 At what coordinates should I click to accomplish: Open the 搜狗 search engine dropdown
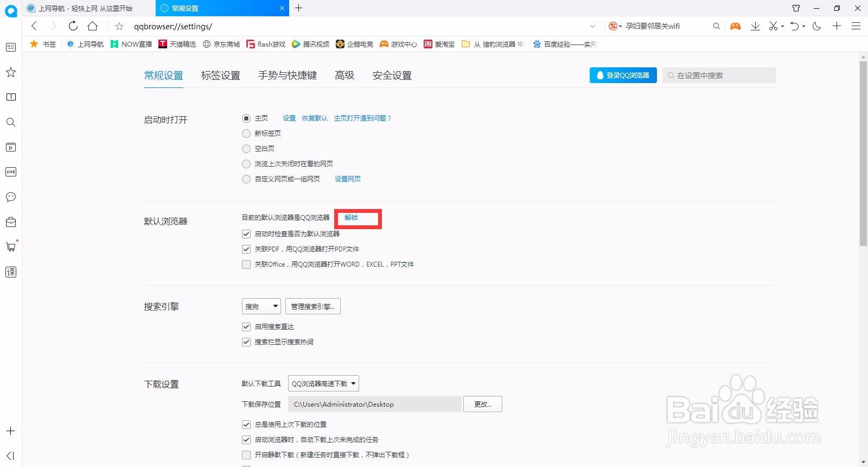click(261, 306)
